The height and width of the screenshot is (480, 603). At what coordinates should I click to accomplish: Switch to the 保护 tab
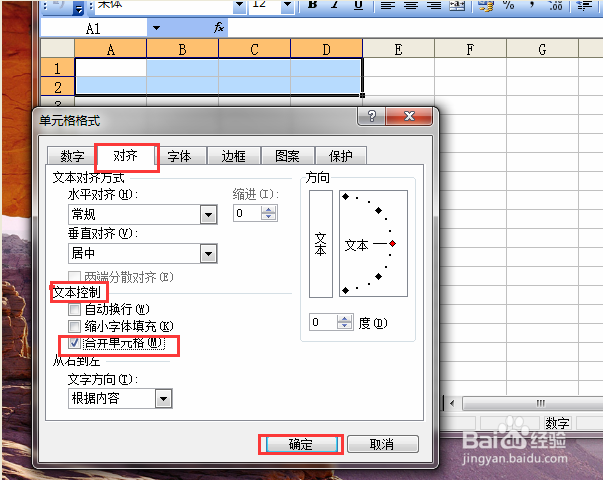coord(341,156)
